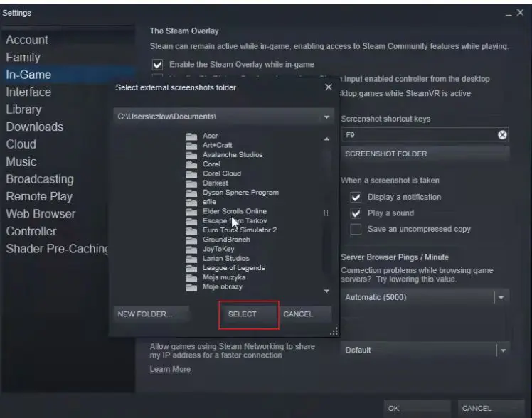Open the Automatic (5000) pings dropdown

coord(501,298)
